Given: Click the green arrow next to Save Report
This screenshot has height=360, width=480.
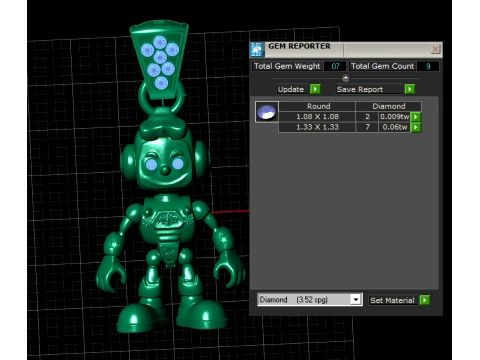Looking at the screenshot, I should (410, 89).
